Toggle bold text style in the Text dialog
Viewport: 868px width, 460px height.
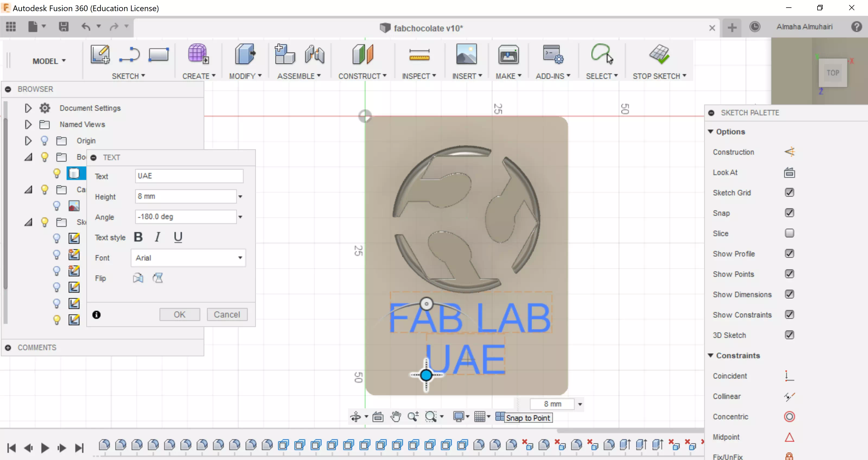pyautogui.click(x=138, y=237)
